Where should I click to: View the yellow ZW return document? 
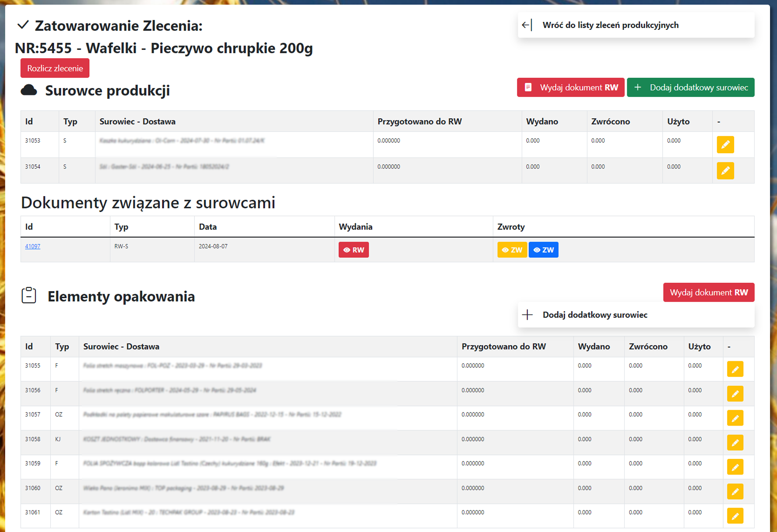tap(512, 250)
